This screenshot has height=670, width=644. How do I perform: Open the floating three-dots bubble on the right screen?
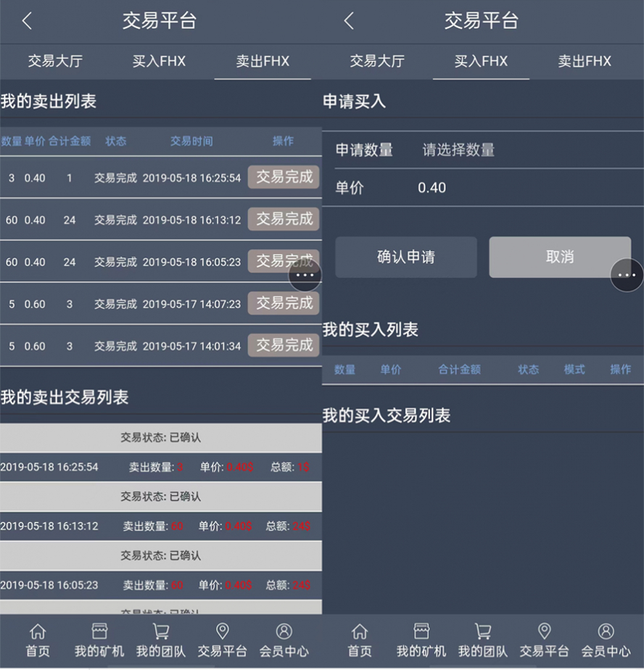[627, 276]
